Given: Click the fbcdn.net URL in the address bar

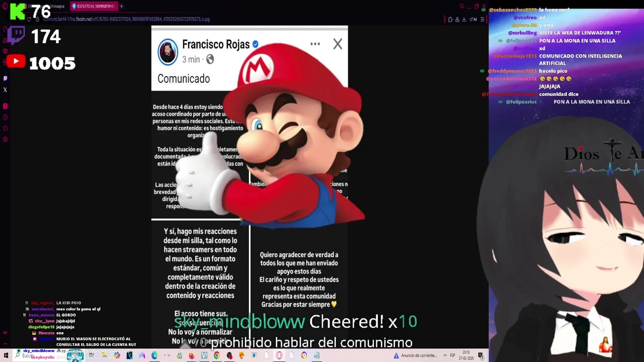Looking at the screenshot, I should 126,19.
